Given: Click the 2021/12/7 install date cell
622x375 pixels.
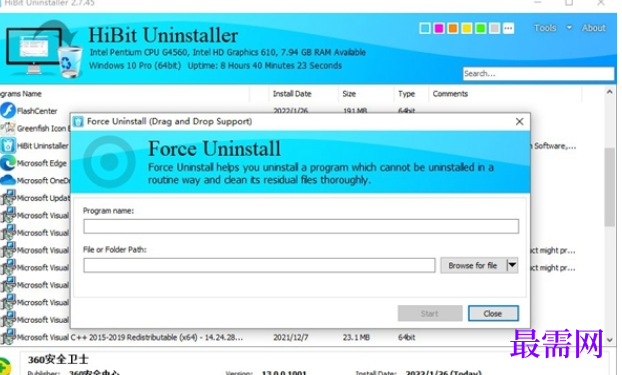Looking at the screenshot, I should click(291, 337).
